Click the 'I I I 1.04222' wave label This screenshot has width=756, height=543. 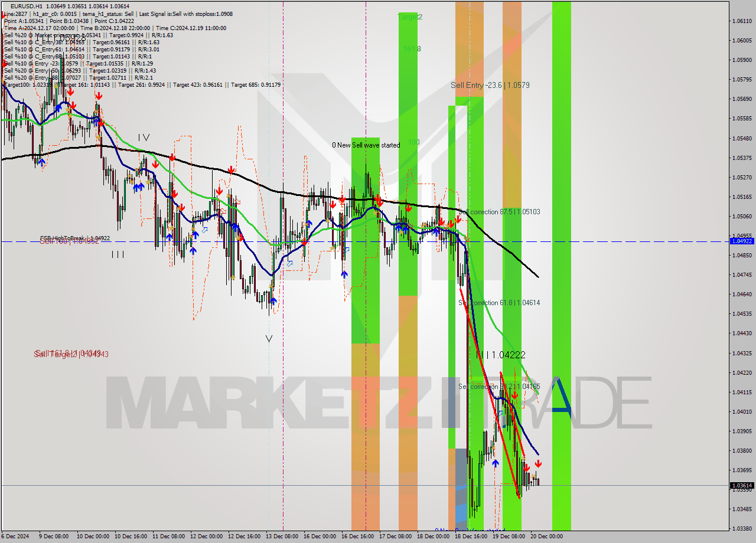pos(501,355)
